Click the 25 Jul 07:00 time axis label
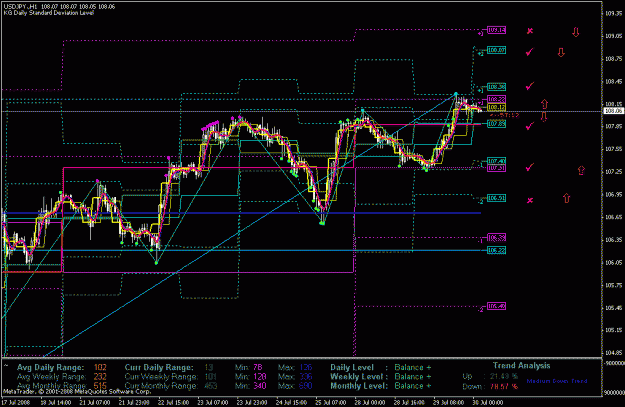The width and height of the screenshot is (625, 407). (331, 402)
